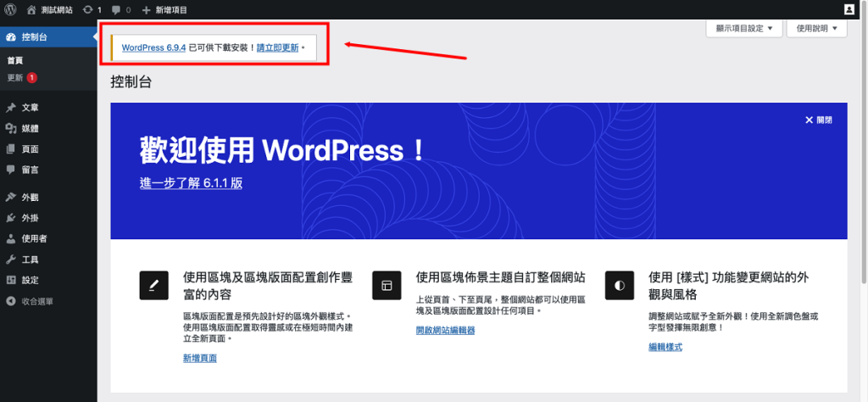The image size is (868, 402).
Task: Dismiss the welcome panel with 關閉
Action: click(819, 120)
